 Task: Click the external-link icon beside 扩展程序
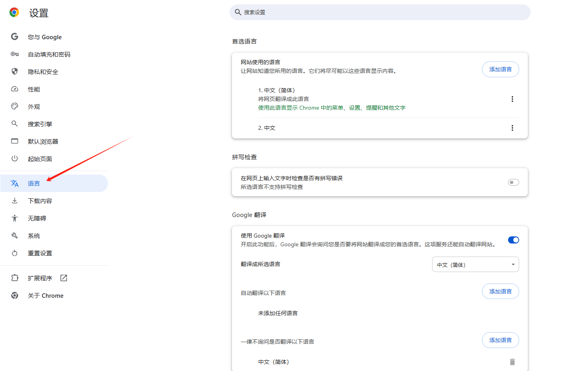(x=64, y=278)
